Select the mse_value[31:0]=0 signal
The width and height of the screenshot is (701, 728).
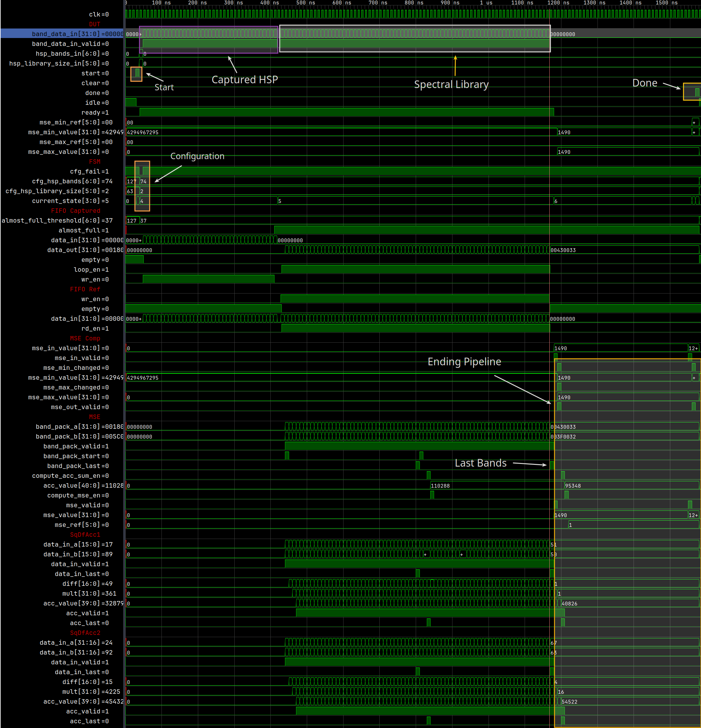(x=76, y=515)
